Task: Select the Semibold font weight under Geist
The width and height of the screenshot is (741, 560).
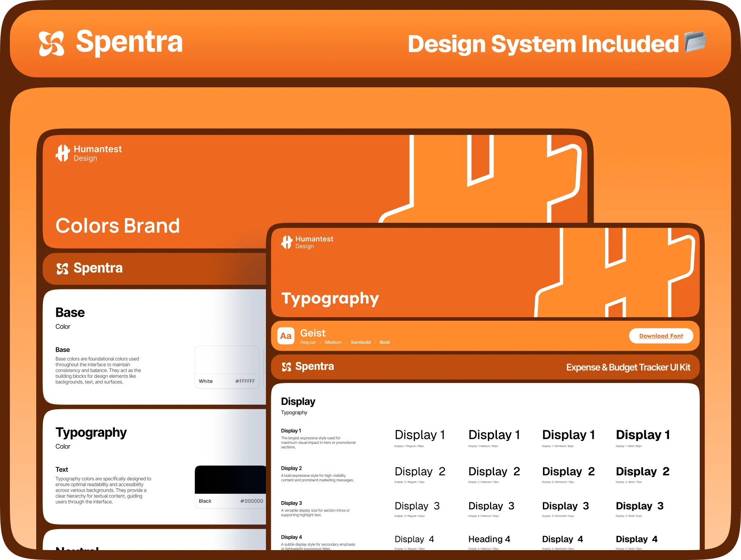Action: point(361,343)
